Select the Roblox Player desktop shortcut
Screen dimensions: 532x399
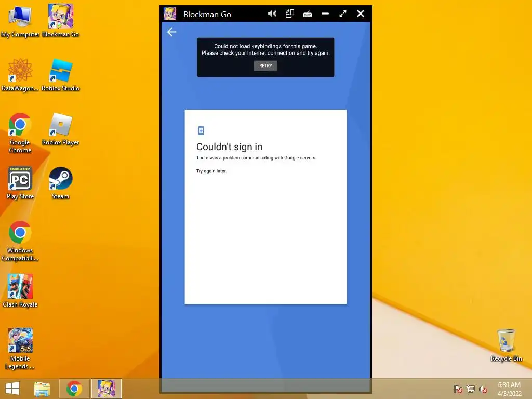pyautogui.click(x=60, y=129)
